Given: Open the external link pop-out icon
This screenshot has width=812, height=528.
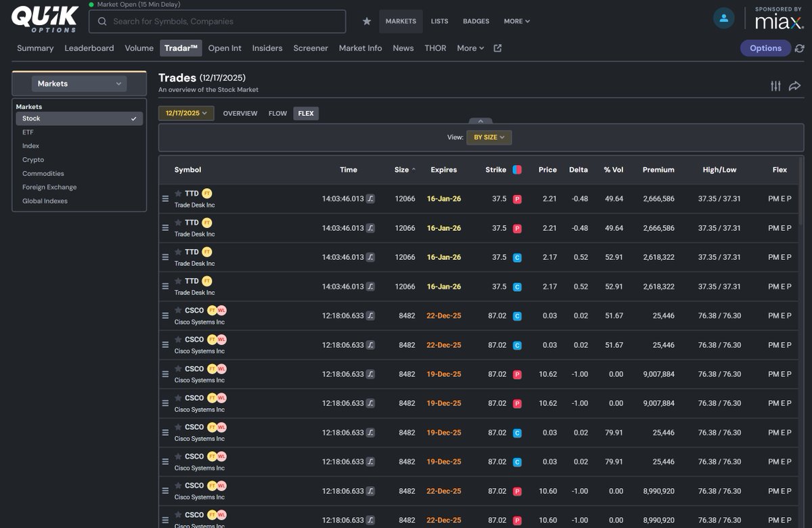Looking at the screenshot, I should (x=498, y=48).
